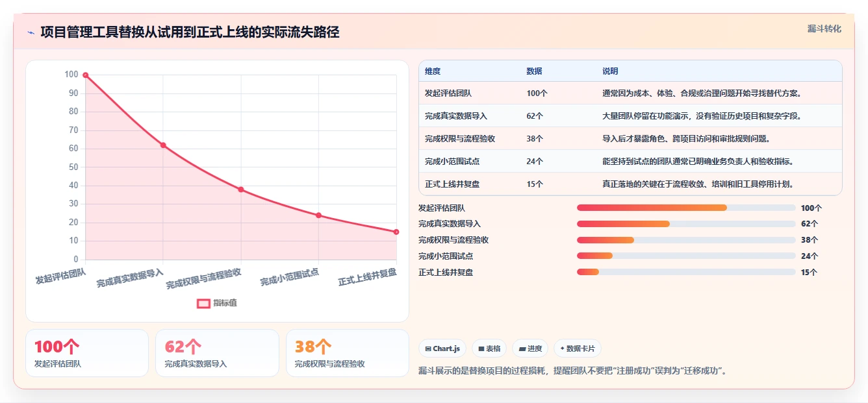Click the x-axis label 正式上线并复盘

[x=367, y=277]
